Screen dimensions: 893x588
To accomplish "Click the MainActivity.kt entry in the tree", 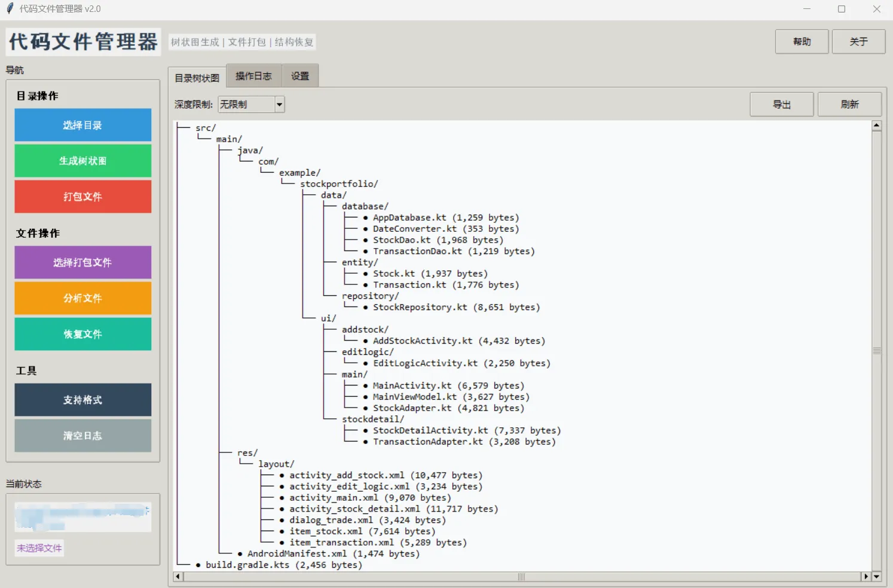I will [x=412, y=386].
